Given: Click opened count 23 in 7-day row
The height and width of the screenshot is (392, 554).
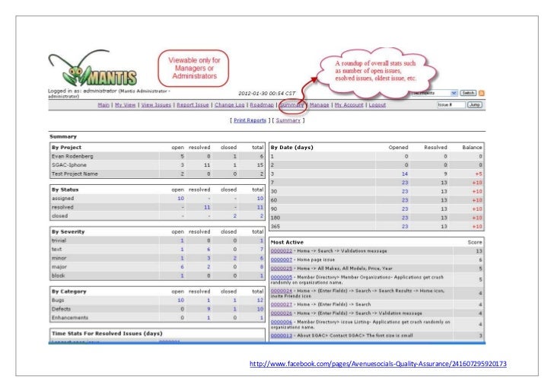Looking at the screenshot, I should [x=405, y=183].
